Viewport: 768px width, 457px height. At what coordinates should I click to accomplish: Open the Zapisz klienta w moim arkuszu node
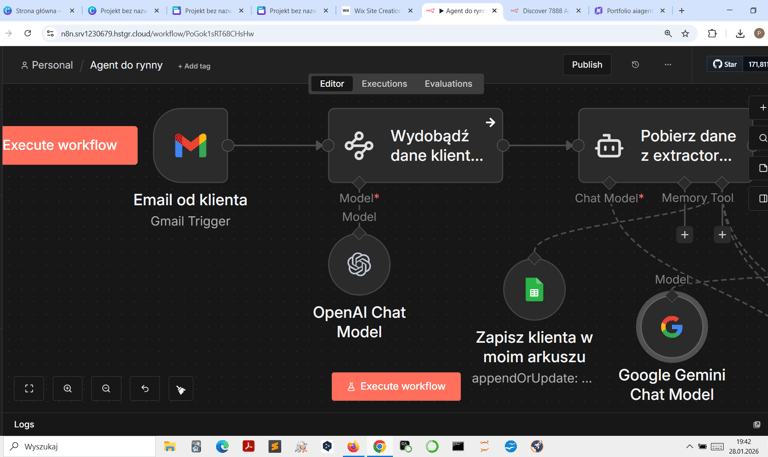[534, 290]
